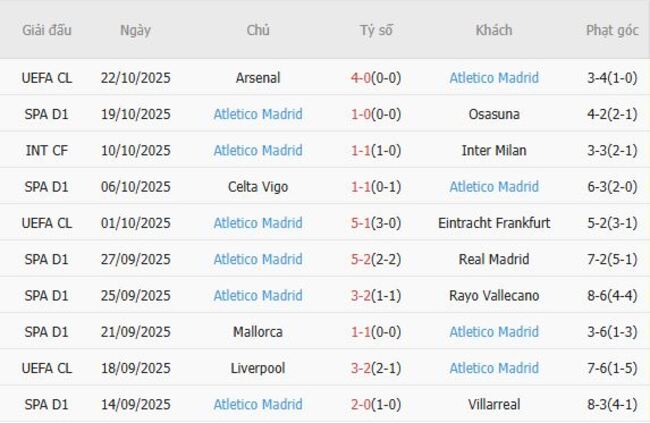This screenshot has height=423, width=650.
Task: Open Atletico Madrid link in Arsenal row
Action: [494, 78]
